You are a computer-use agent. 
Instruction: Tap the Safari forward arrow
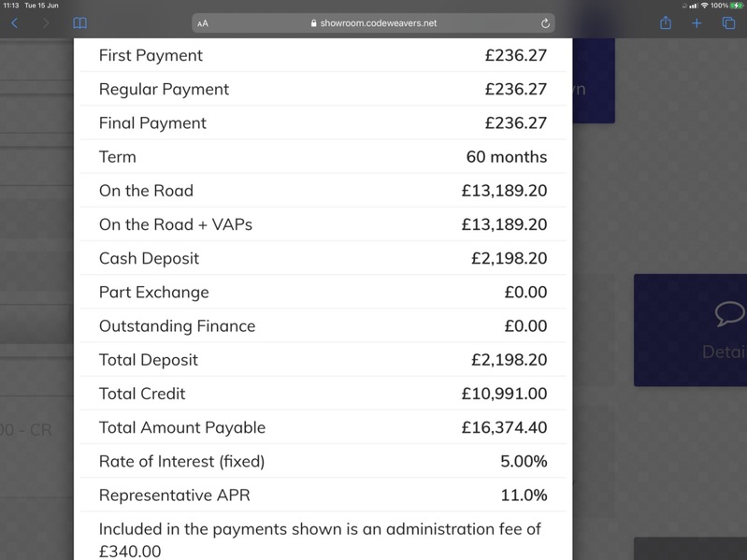[x=46, y=22]
